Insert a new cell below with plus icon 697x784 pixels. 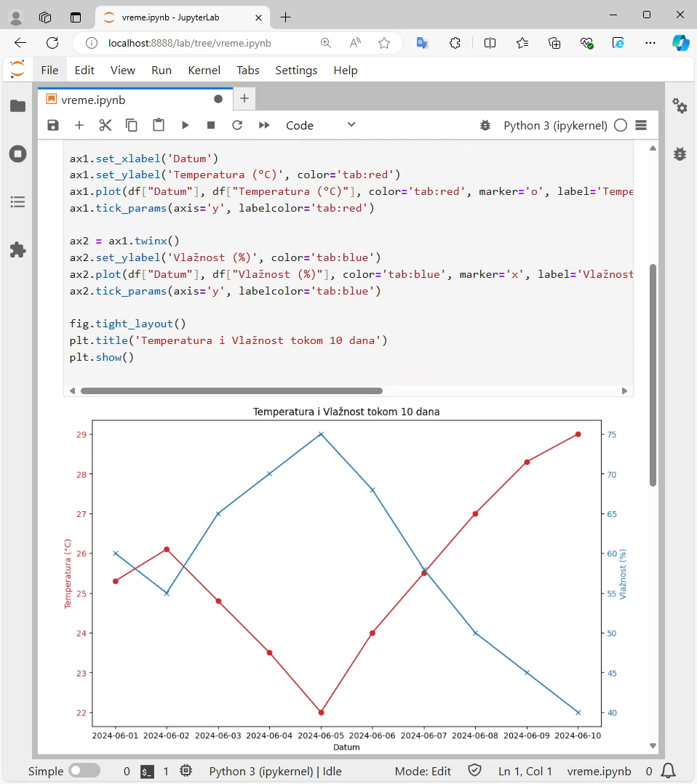click(x=79, y=125)
